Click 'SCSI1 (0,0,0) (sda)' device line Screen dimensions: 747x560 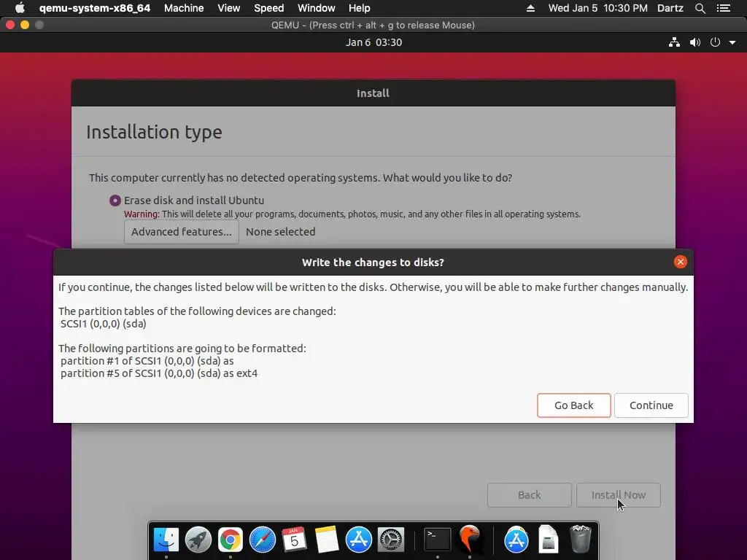tap(104, 324)
